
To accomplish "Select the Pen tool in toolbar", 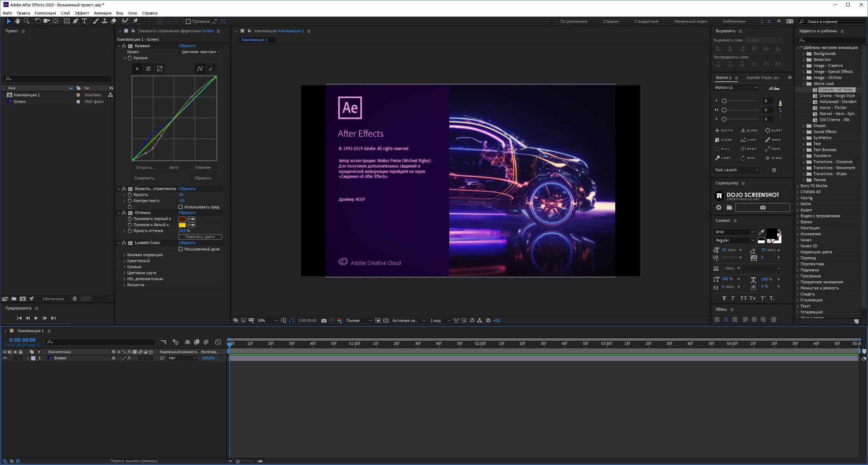I will tap(75, 21).
